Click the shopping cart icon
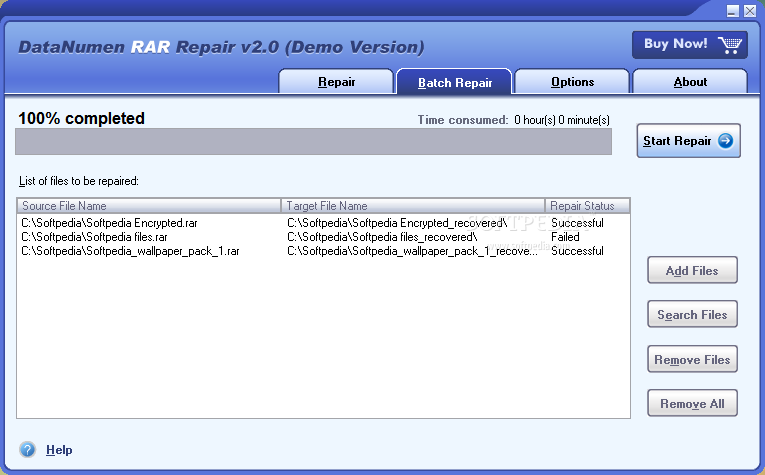This screenshot has width=765, height=475. pyautogui.click(x=730, y=45)
